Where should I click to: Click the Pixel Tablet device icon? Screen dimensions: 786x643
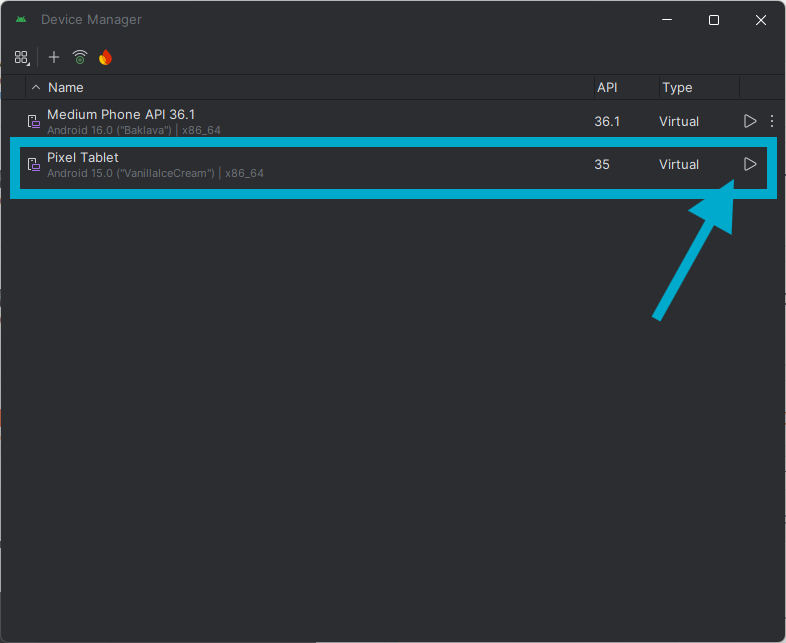coord(33,165)
